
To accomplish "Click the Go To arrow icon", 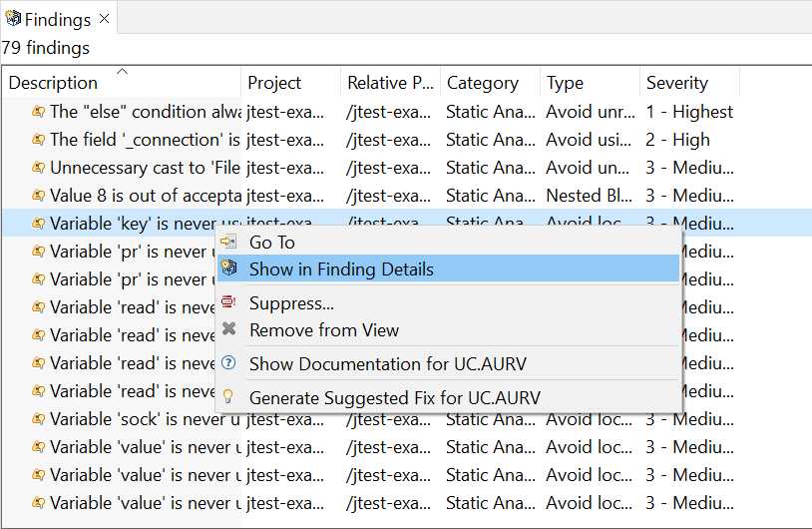I will tap(228, 242).
